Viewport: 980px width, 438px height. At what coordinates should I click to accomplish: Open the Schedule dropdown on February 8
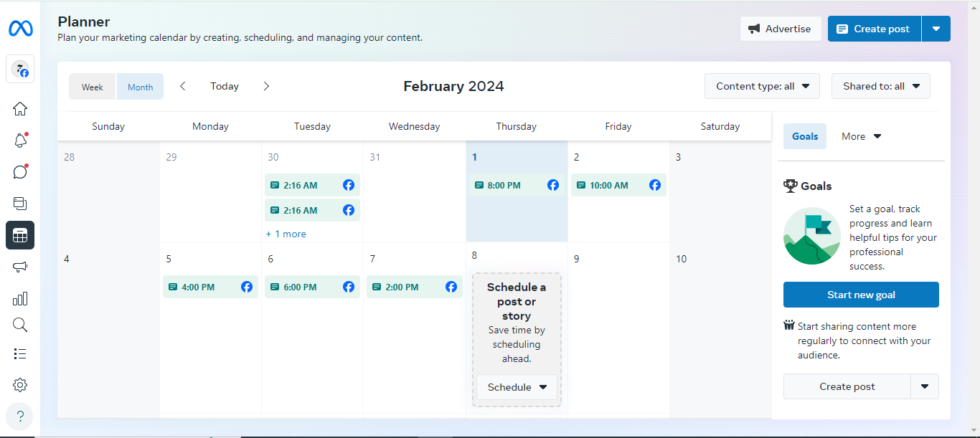(x=517, y=387)
